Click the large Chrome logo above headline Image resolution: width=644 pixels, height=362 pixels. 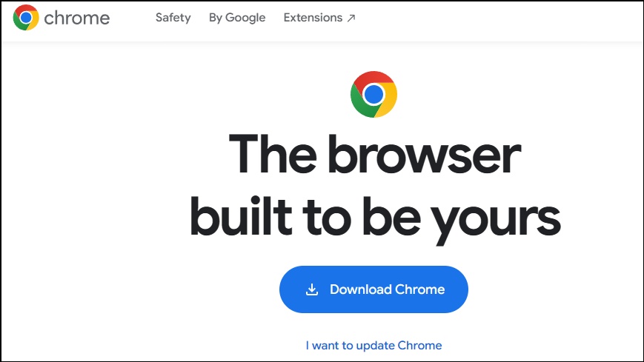click(374, 95)
